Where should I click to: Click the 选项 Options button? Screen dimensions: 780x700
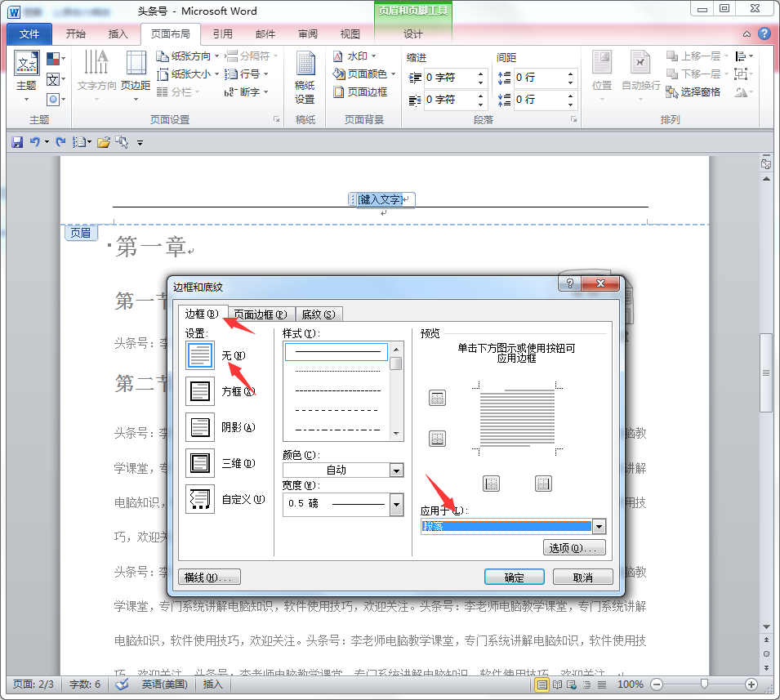[x=574, y=548]
